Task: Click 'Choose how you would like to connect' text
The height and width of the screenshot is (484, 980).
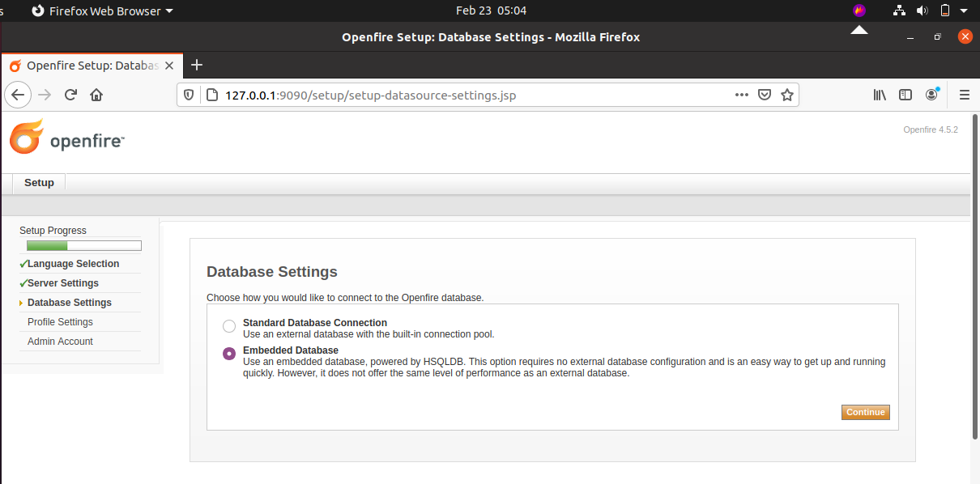Action: tap(345, 298)
